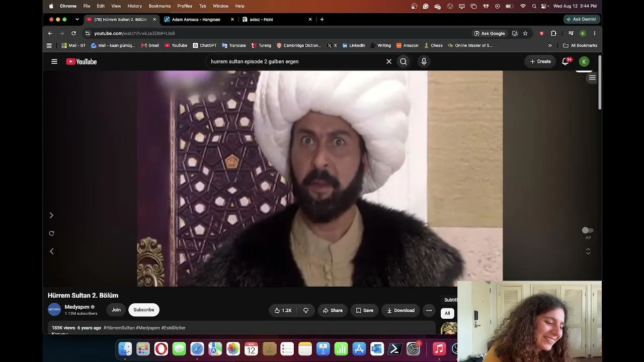Screen dimensions: 644x362
Task: Open Keynote from the Dock
Action: click(323, 348)
